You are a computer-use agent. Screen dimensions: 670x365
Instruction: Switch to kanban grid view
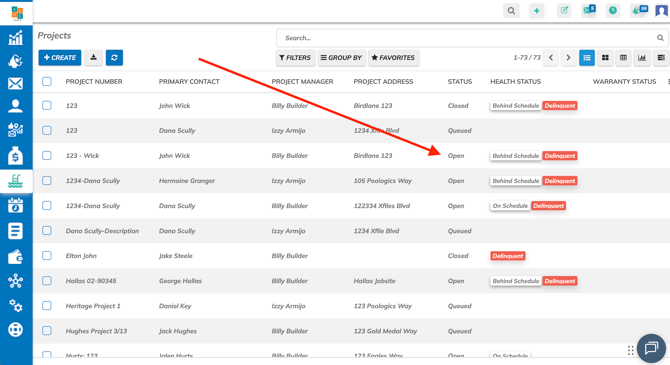click(x=605, y=58)
